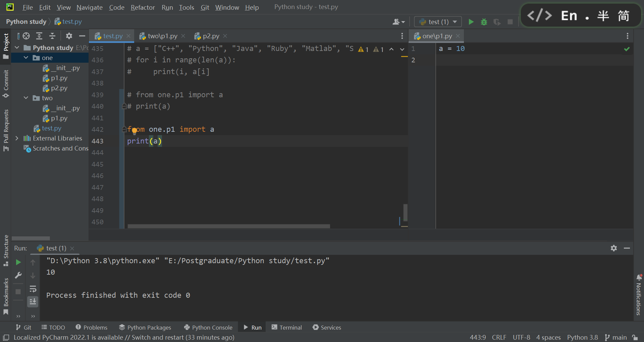The width and height of the screenshot is (644, 342).
Task: Run 'test' with coverage
Action: tap(497, 21)
